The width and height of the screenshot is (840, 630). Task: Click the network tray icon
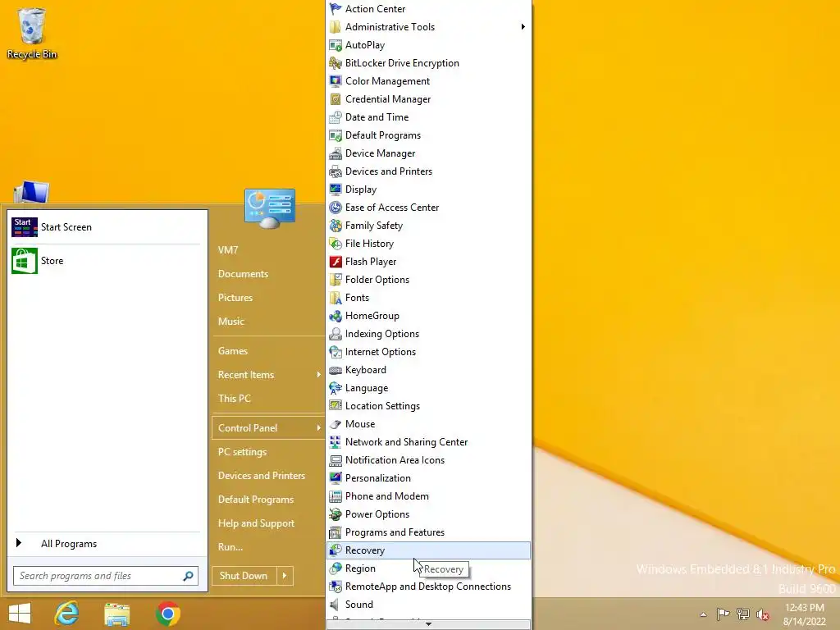coord(743,614)
